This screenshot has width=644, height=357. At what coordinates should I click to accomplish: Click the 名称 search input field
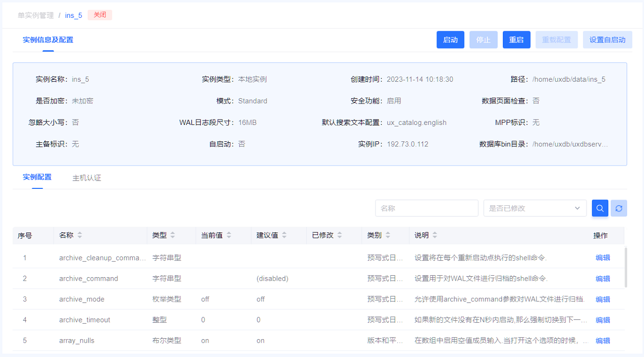pyautogui.click(x=427, y=208)
